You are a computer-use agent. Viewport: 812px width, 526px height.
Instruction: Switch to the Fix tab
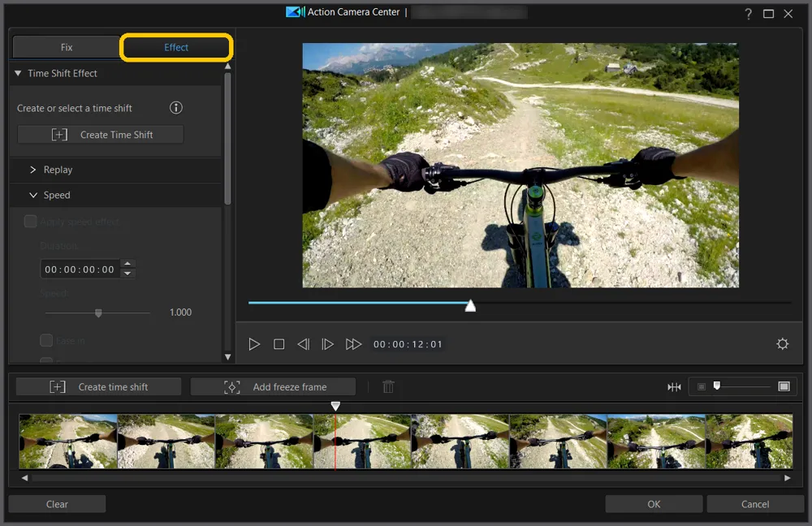tap(67, 47)
